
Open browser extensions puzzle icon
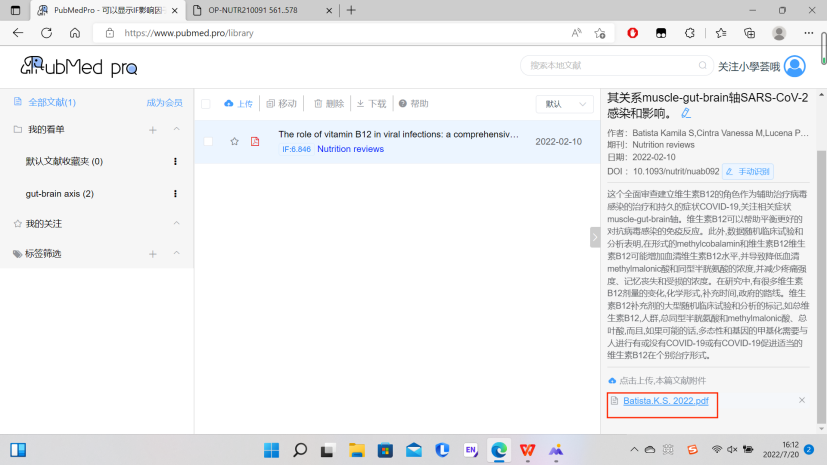(689, 33)
